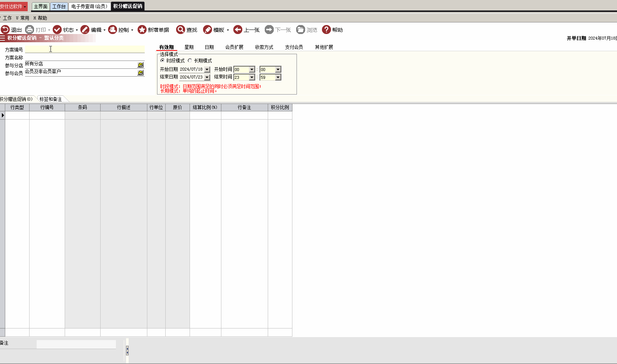The height and width of the screenshot is (364, 617).
Task: Click the 行描述 column header
Action: point(124,108)
